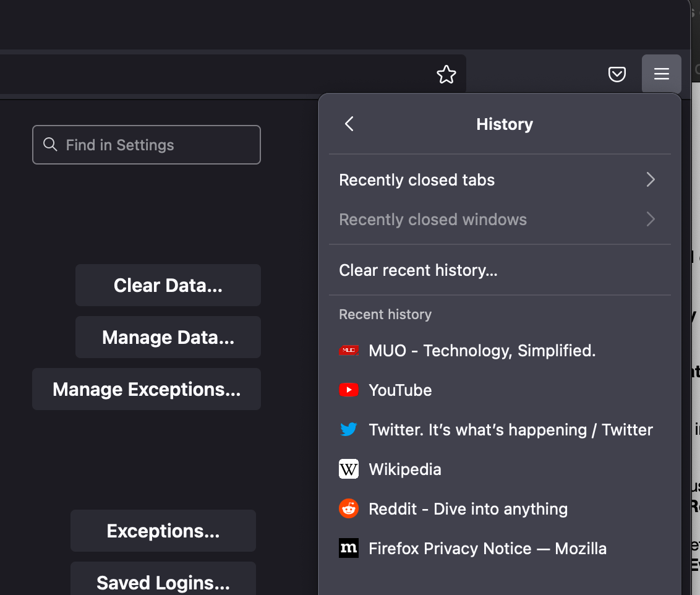Screen dimensions: 700x595
Task: Expand Recently closed windows chevron
Action: (650, 220)
